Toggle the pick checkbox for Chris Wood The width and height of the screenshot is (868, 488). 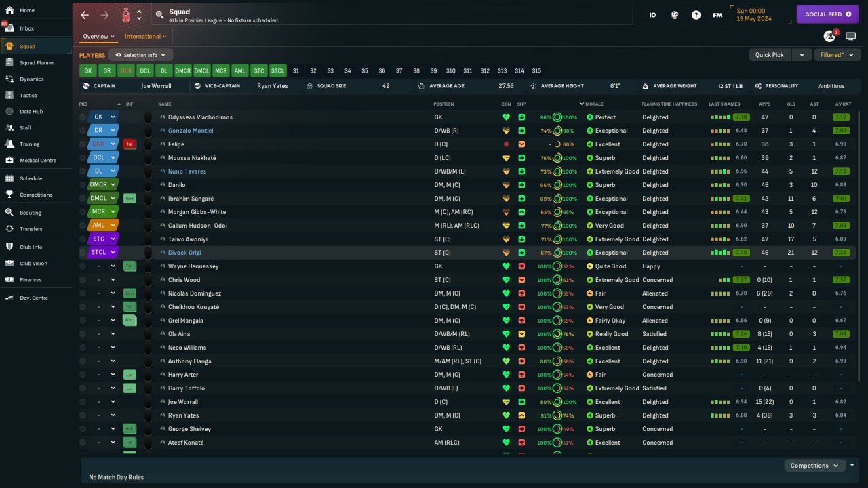point(83,280)
